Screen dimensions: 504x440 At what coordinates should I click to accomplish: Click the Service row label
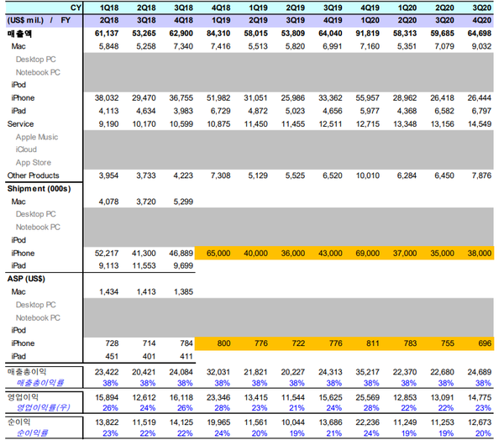click(21, 123)
